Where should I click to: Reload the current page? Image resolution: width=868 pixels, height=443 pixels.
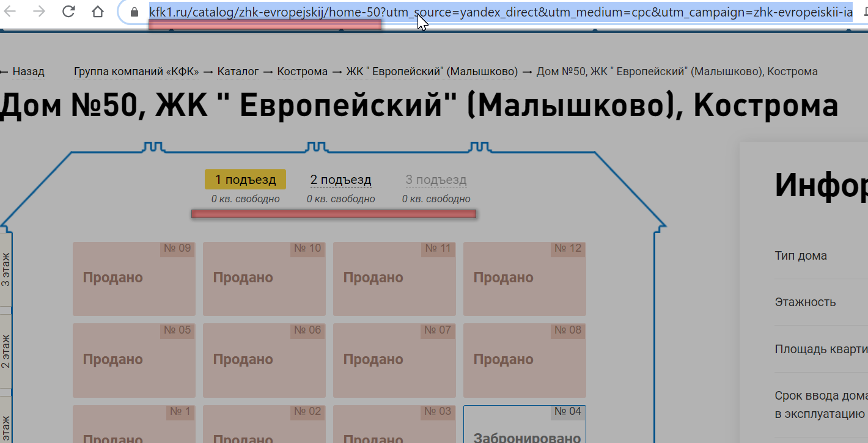(68, 12)
